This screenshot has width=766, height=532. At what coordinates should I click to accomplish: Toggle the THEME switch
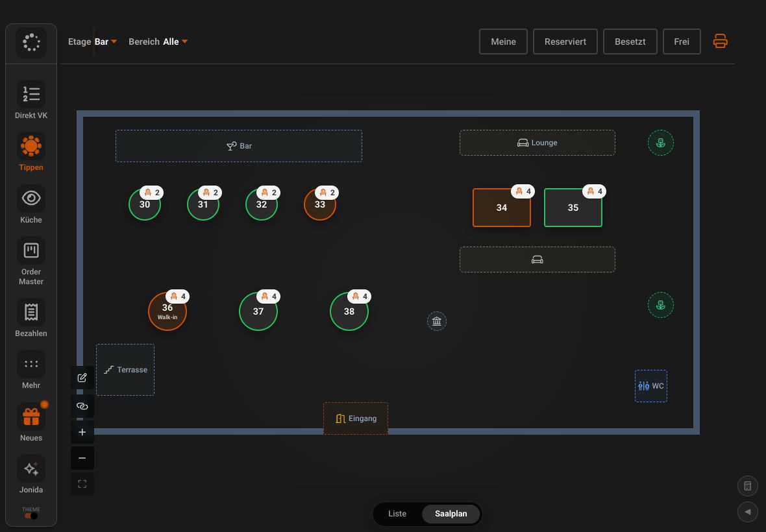point(31,515)
